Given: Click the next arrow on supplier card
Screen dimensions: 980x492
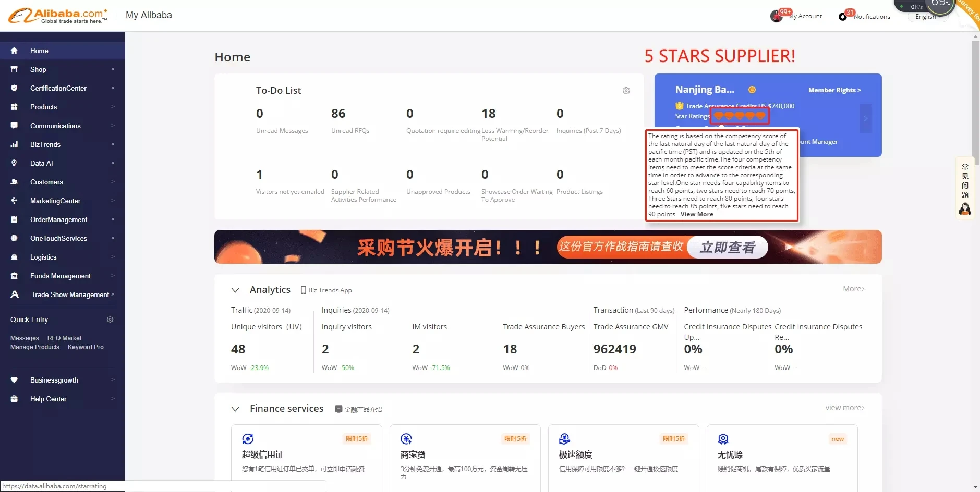Looking at the screenshot, I should [x=865, y=118].
